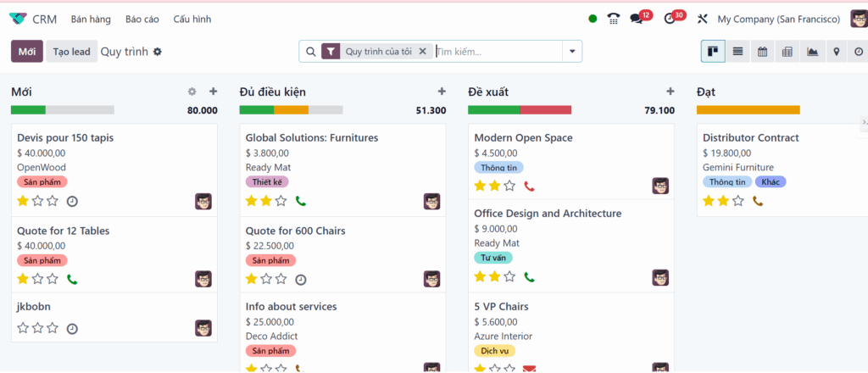Switch to the list view

point(737,52)
